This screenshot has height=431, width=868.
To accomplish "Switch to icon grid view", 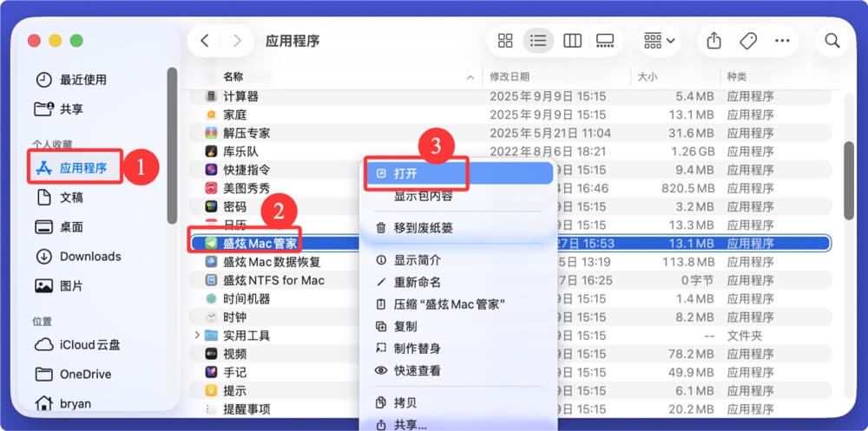I will (505, 41).
